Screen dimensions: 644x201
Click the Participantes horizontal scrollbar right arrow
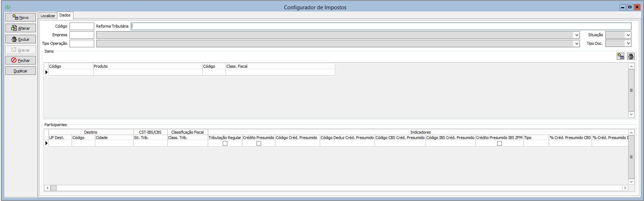(625, 188)
